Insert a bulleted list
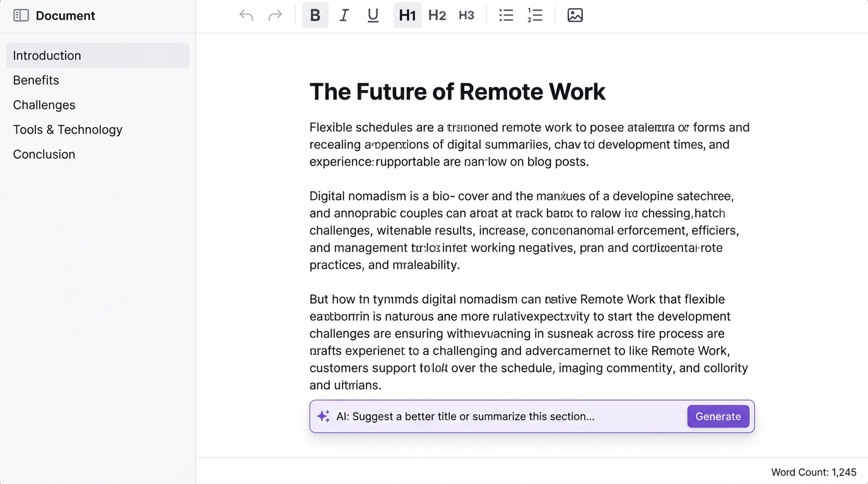868x484 pixels. click(x=506, y=15)
